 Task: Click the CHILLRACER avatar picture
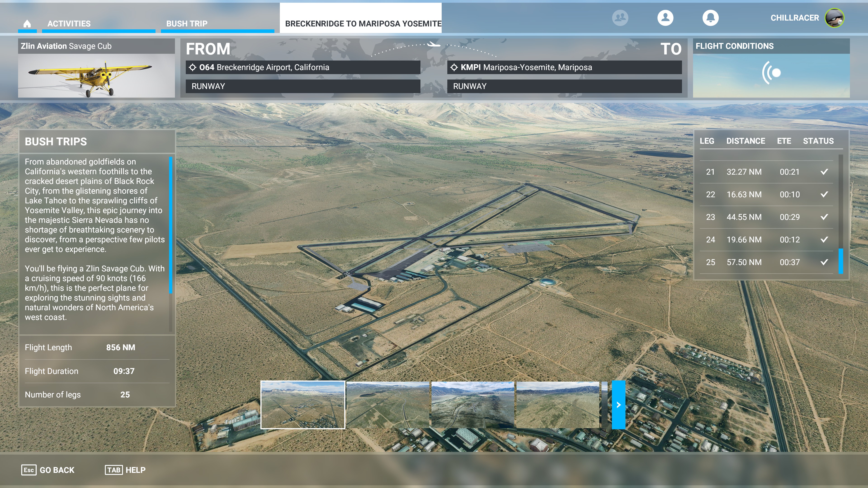click(x=834, y=18)
